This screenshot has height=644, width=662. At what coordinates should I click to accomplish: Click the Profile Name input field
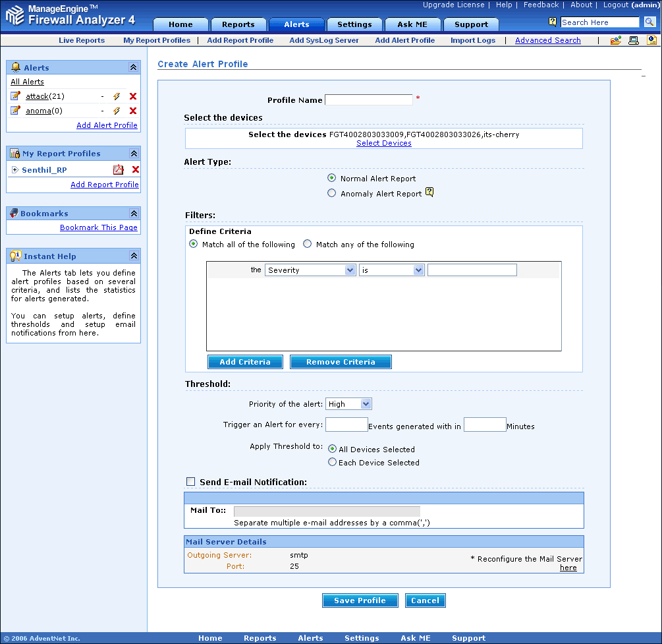pos(368,100)
